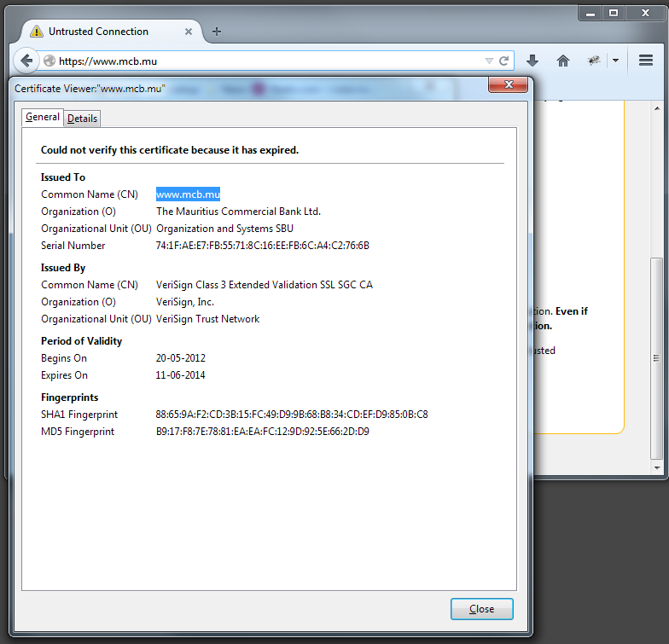Click the browser back arrow button

coord(26,61)
